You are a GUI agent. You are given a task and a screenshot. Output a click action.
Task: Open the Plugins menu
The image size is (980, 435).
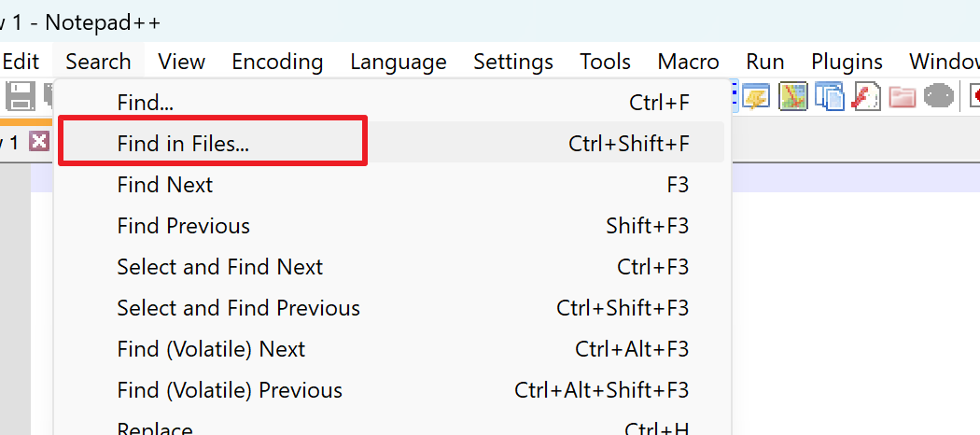(847, 62)
